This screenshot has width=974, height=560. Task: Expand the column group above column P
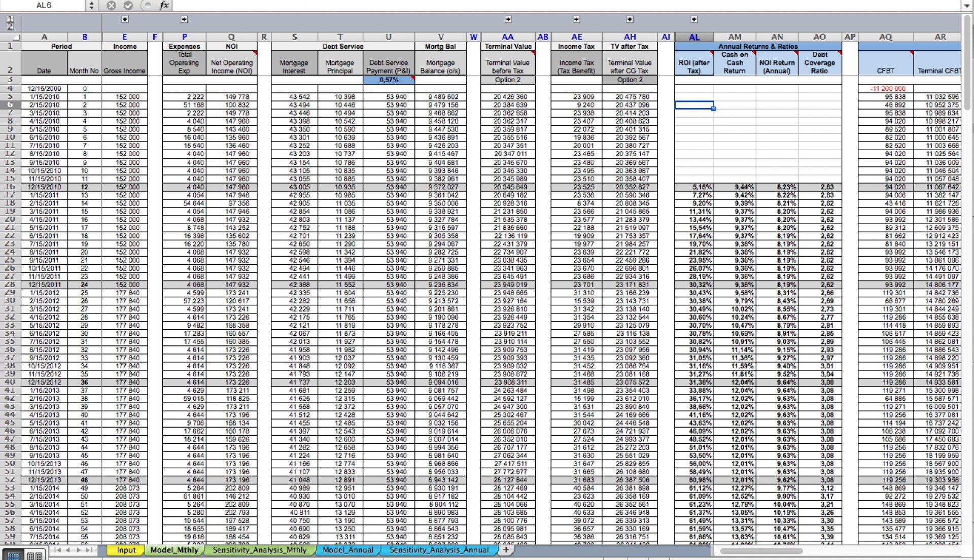tap(184, 19)
